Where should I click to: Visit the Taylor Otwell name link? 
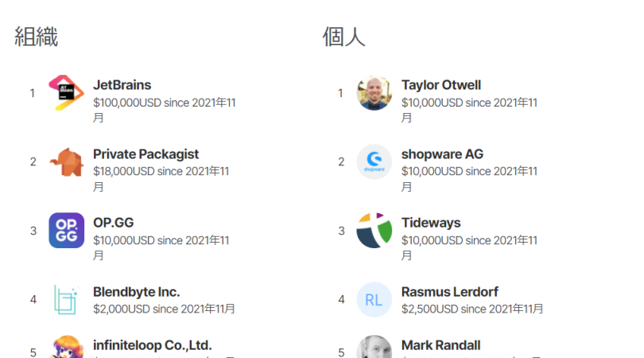(x=441, y=85)
